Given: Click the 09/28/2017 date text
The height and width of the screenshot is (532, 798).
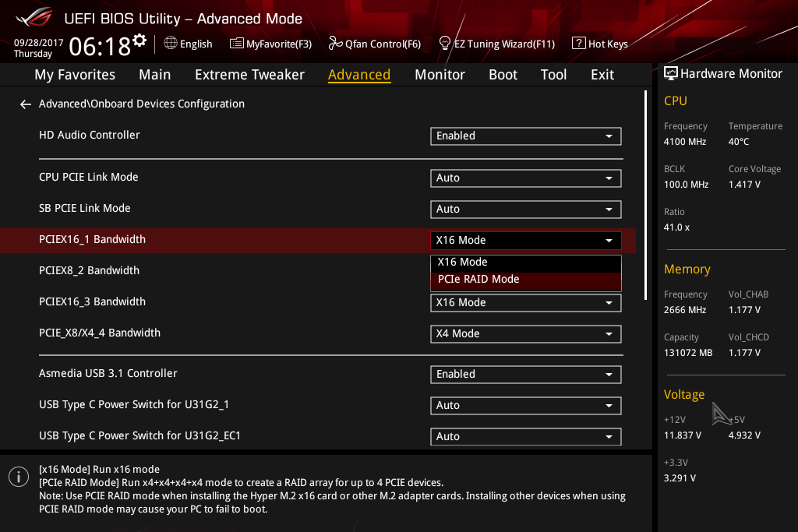Looking at the screenshot, I should click(38, 43).
